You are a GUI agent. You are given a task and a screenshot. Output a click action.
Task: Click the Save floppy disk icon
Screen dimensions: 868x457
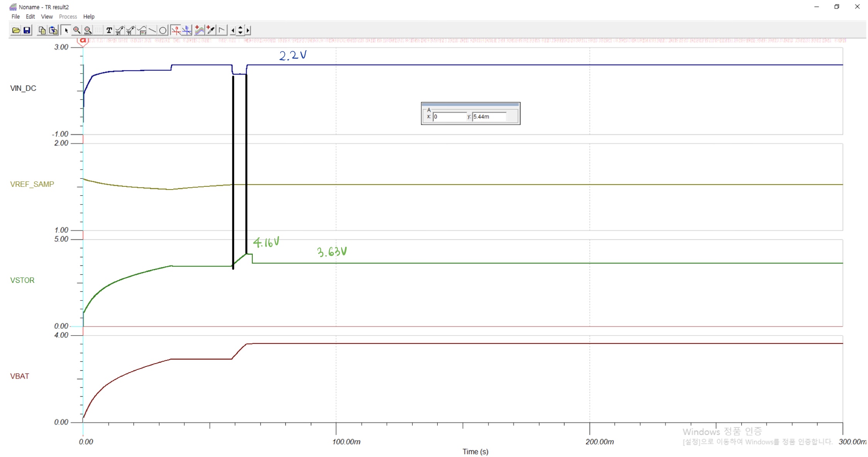(x=27, y=30)
